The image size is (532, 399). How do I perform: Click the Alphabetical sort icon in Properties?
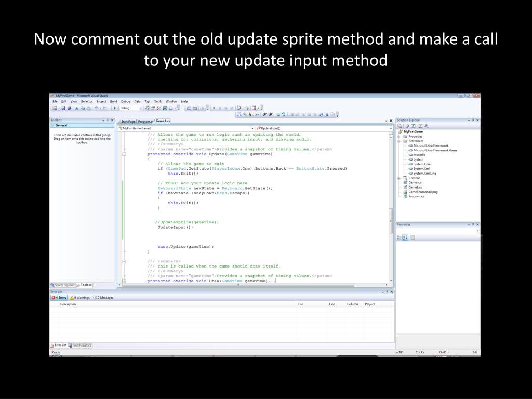pyautogui.click(x=405, y=237)
